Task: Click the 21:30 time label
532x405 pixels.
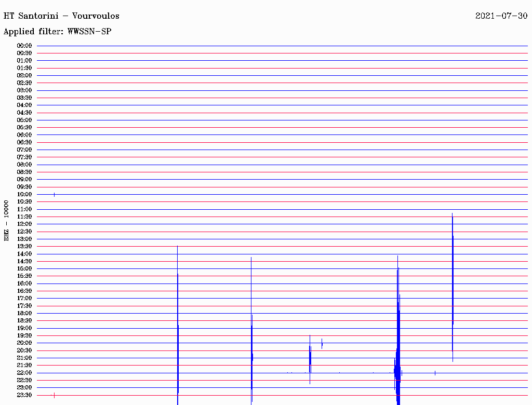Action: coord(24,366)
